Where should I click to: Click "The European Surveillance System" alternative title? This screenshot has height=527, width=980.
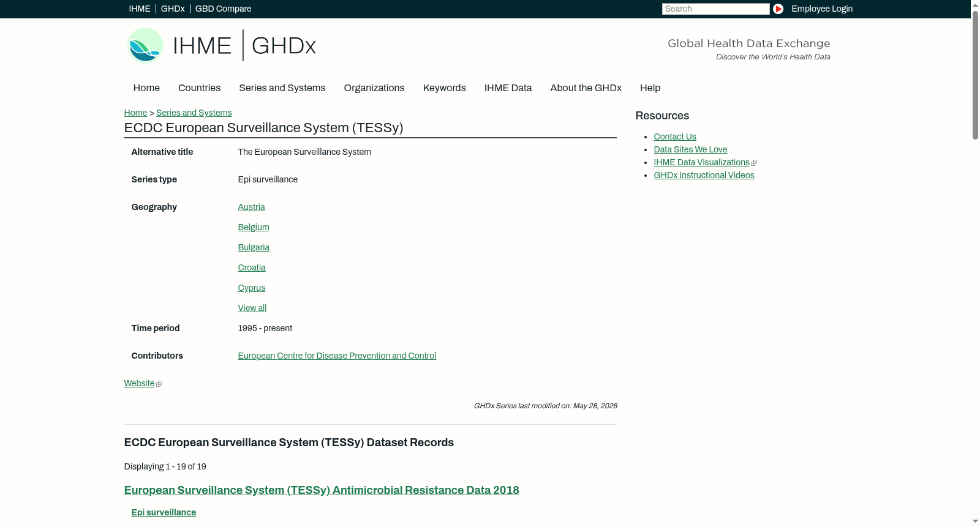pos(304,152)
